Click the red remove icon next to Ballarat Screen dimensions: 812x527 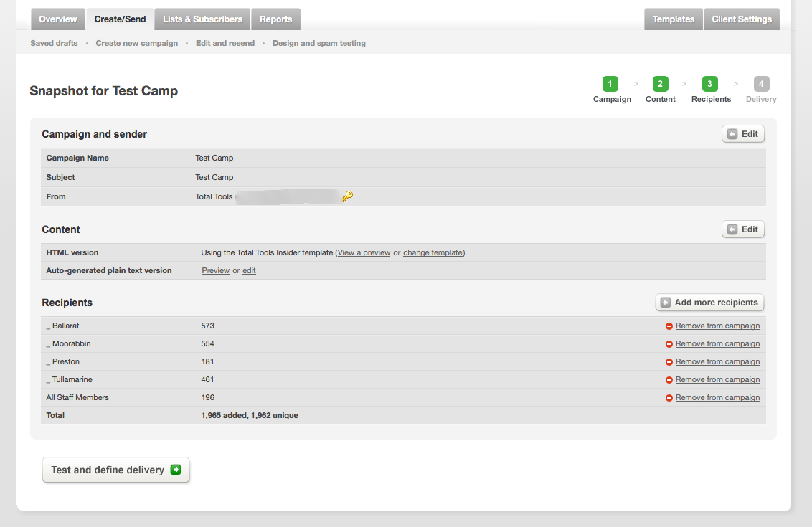click(669, 326)
